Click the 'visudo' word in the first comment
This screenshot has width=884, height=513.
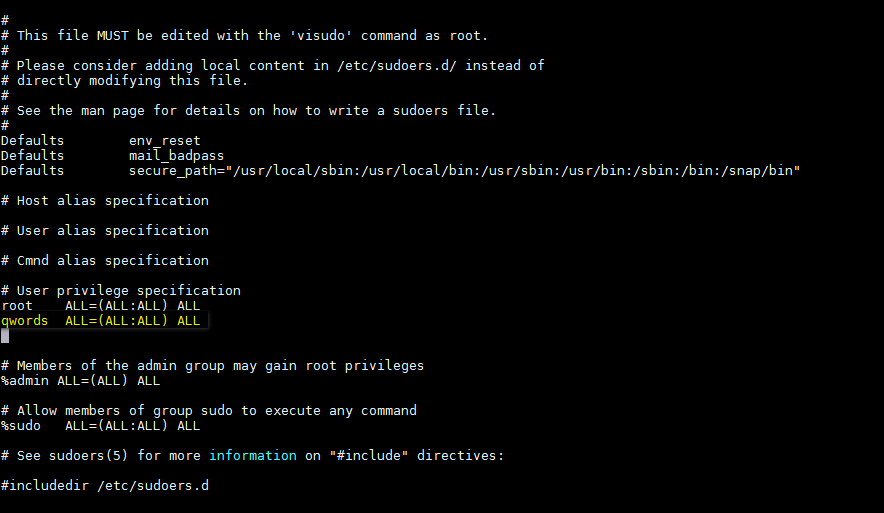point(321,36)
